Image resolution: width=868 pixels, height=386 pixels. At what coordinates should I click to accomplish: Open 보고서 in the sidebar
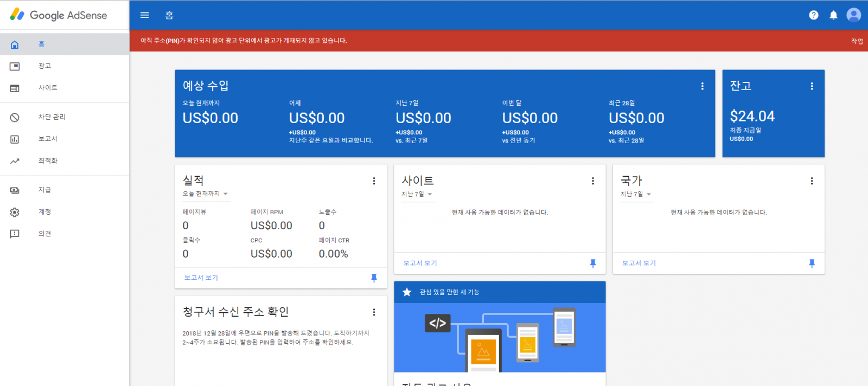click(48, 139)
